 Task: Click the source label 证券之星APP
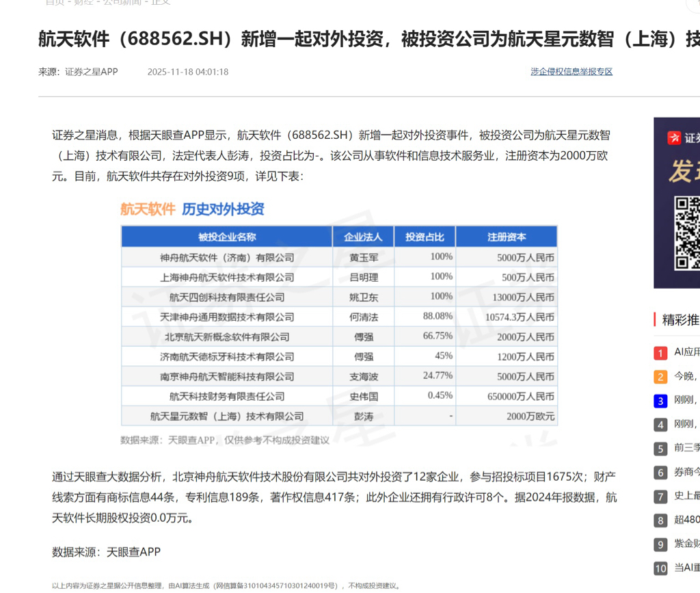click(92, 72)
